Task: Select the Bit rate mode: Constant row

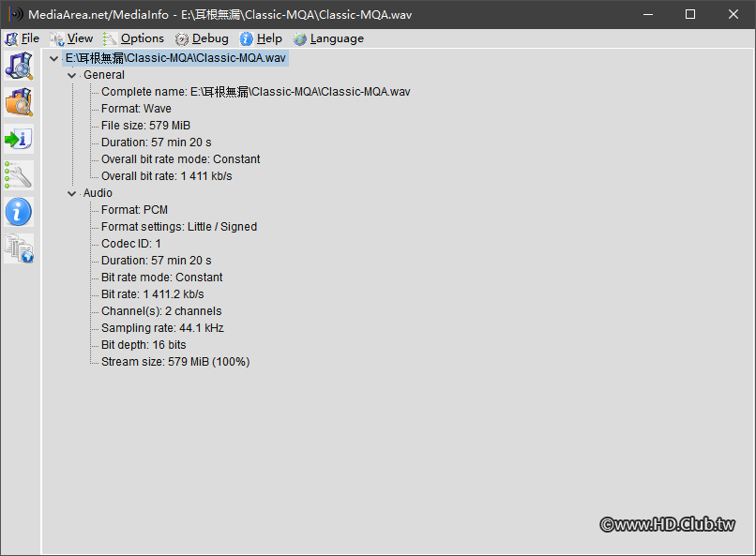Action: click(x=162, y=278)
